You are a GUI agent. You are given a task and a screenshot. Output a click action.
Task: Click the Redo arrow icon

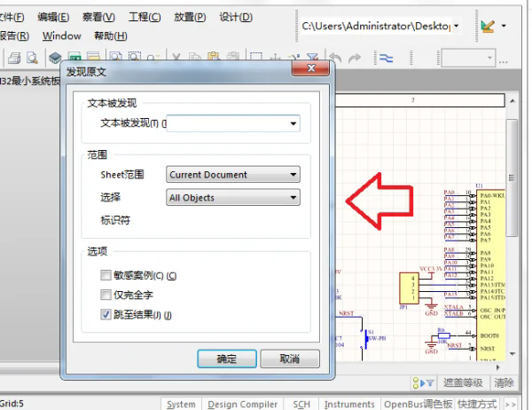coord(355,58)
